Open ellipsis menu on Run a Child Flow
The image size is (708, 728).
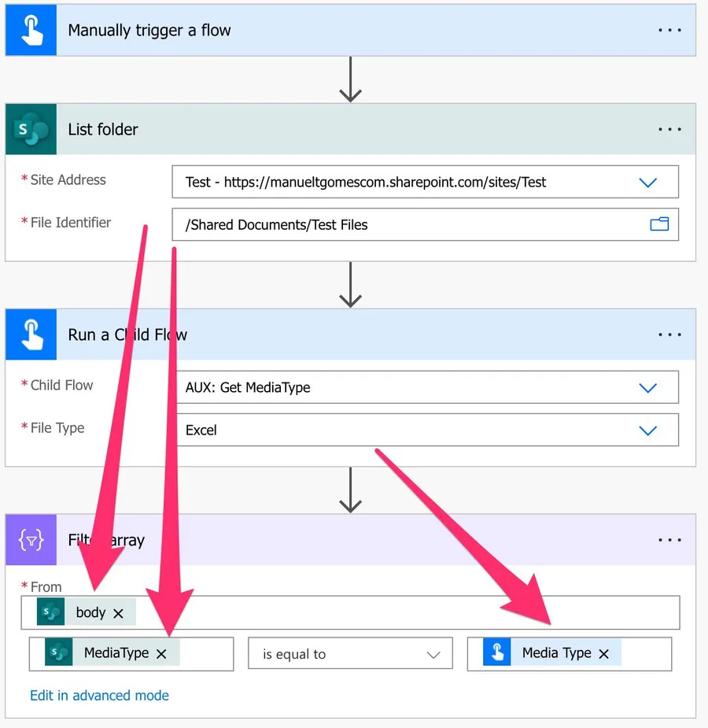pos(669,334)
